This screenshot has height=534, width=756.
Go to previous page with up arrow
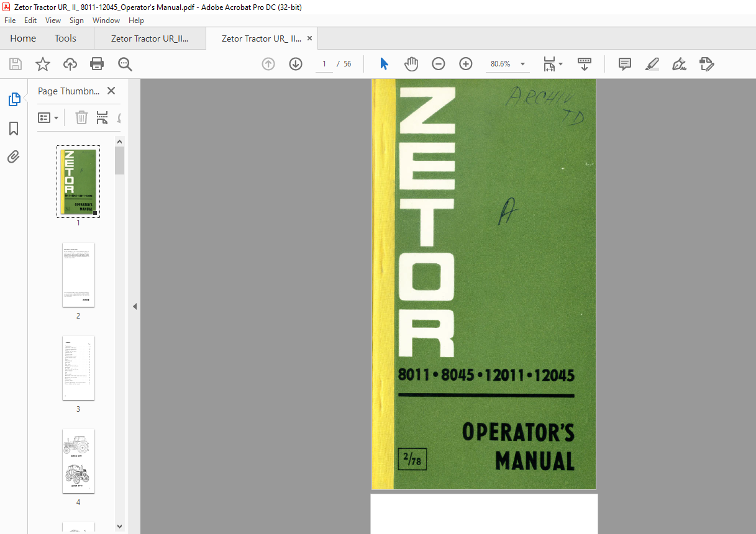(268, 64)
